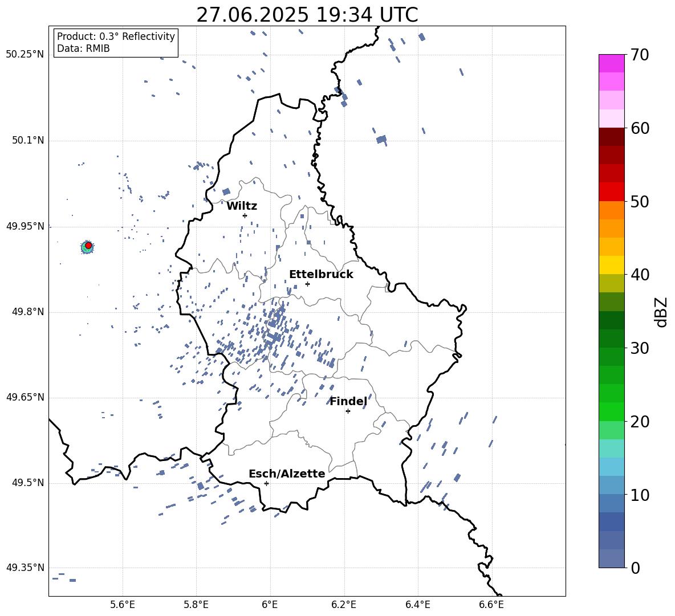Click the Ettelbruck city label

tap(321, 275)
